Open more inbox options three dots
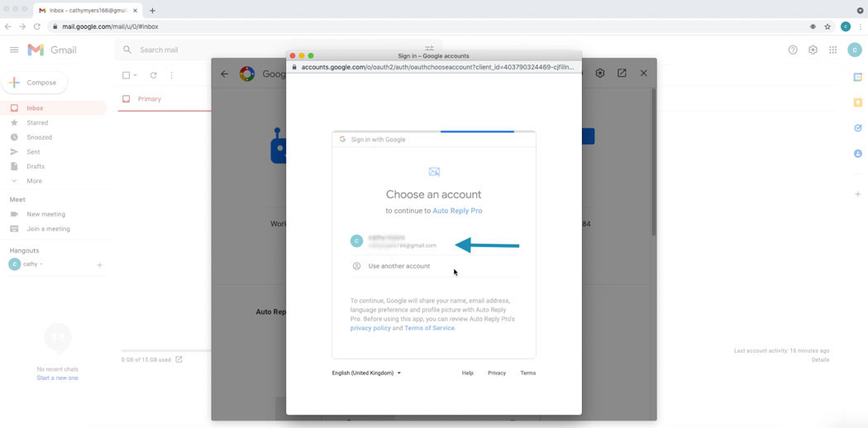This screenshot has height=428, width=868. coord(171,75)
